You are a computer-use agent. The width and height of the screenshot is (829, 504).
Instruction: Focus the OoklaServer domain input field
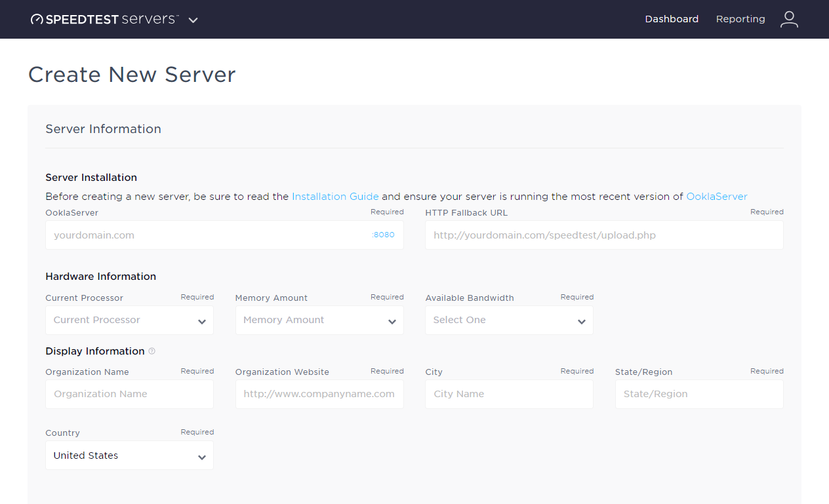pyautogui.click(x=224, y=235)
